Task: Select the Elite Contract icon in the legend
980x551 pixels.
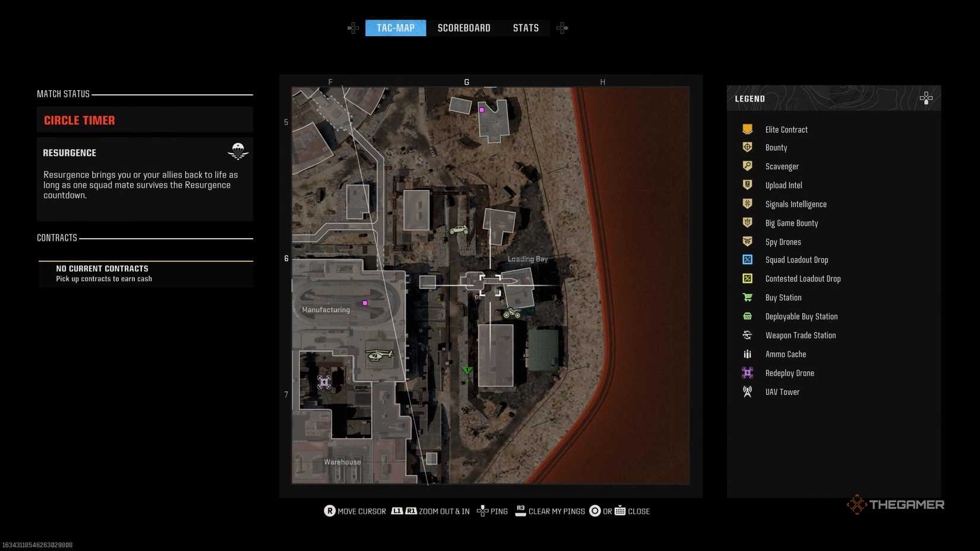Action: (x=747, y=129)
